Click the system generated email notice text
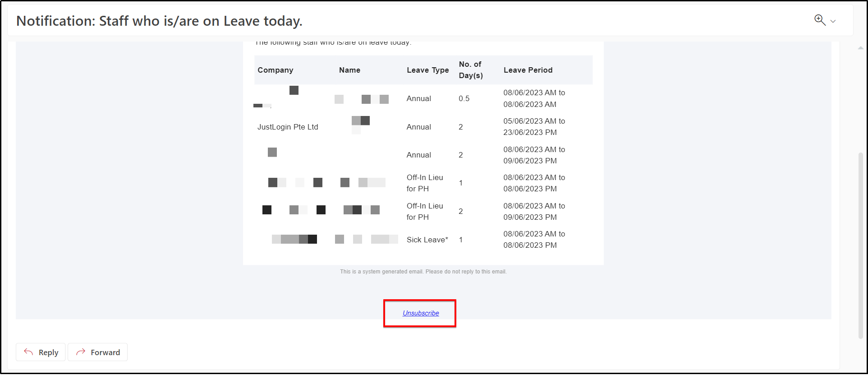Screen dimensions: 868x375 pos(423,272)
